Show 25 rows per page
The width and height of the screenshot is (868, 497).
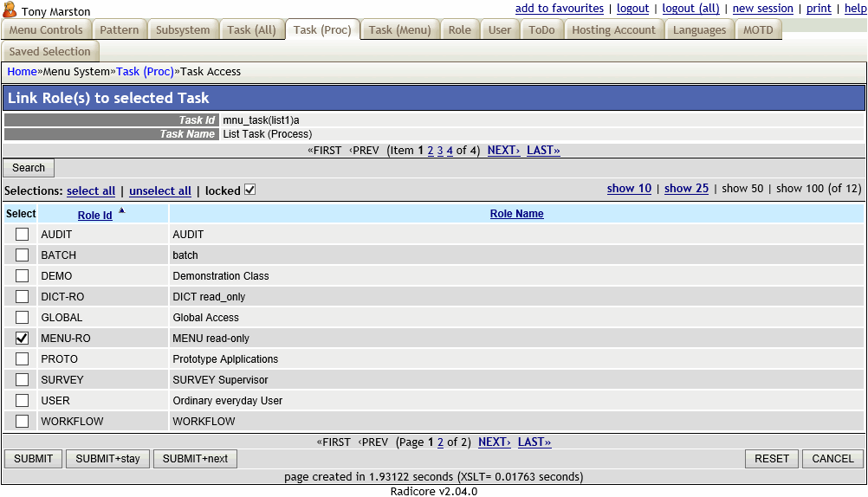686,189
